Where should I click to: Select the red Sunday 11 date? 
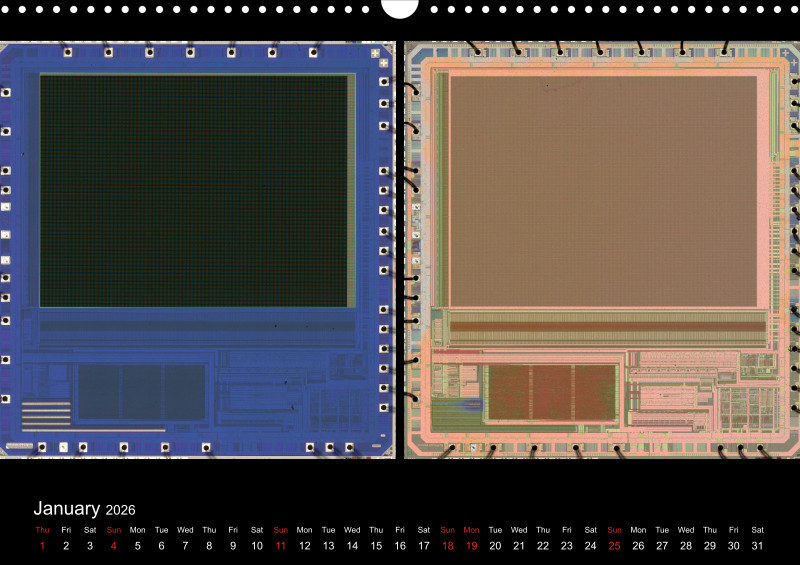coord(280,546)
